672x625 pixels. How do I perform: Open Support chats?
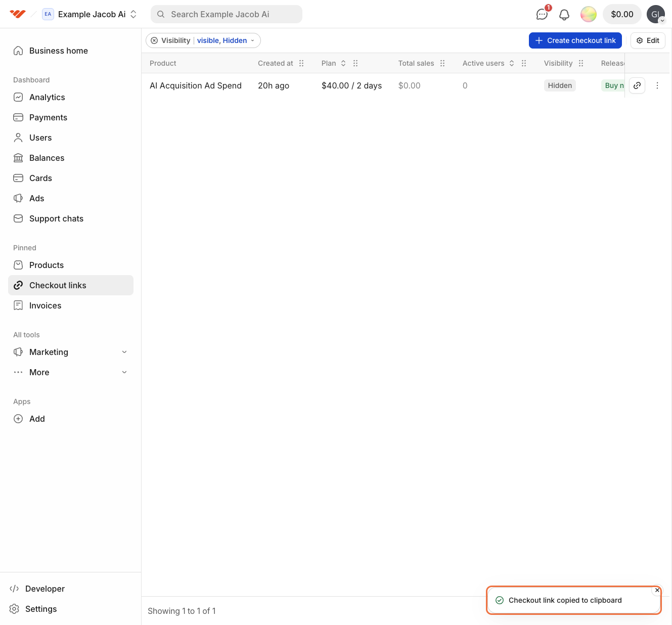71,218
